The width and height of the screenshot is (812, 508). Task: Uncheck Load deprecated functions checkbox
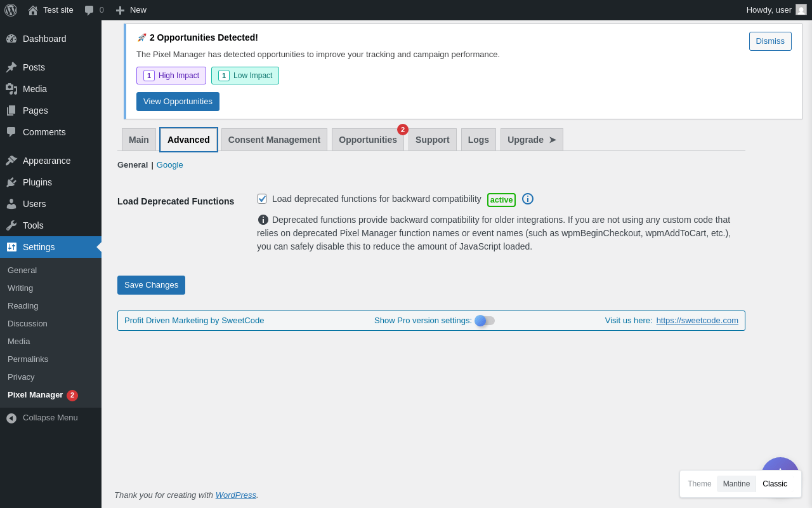click(x=262, y=199)
